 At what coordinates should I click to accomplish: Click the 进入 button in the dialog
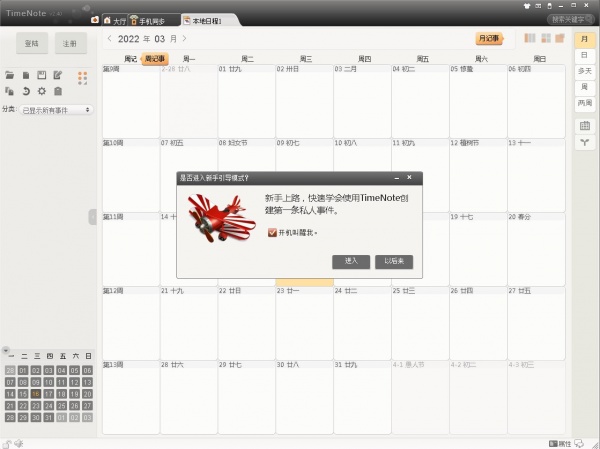click(x=351, y=261)
